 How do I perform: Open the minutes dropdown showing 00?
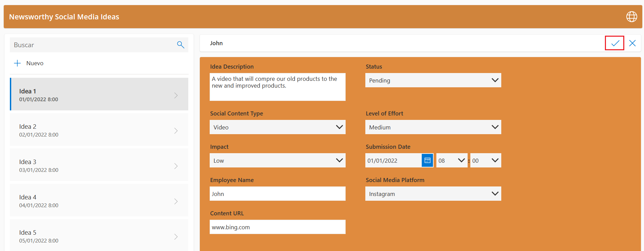(x=486, y=160)
